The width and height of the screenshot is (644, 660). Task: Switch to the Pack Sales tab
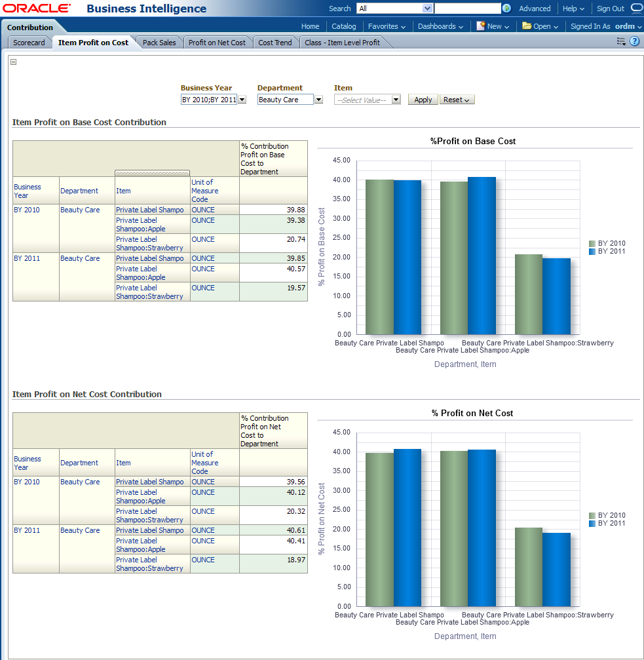click(159, 43)
